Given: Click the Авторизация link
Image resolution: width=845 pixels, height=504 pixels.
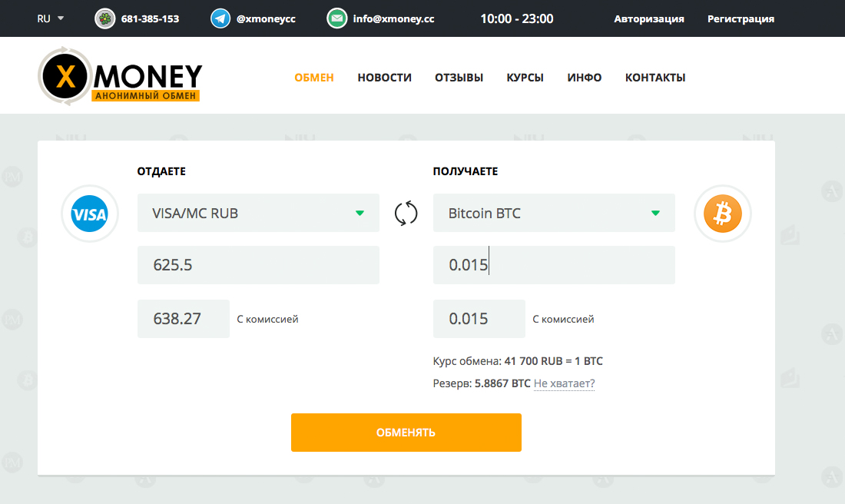Looking at the screenshot, I should click(x=648, y=18).
